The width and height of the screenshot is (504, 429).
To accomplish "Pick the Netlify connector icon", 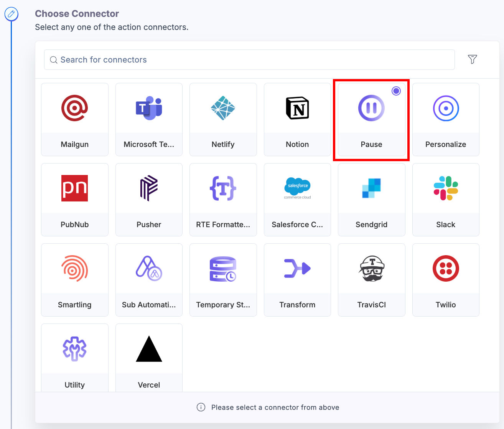I will click(x=223, y=108).
